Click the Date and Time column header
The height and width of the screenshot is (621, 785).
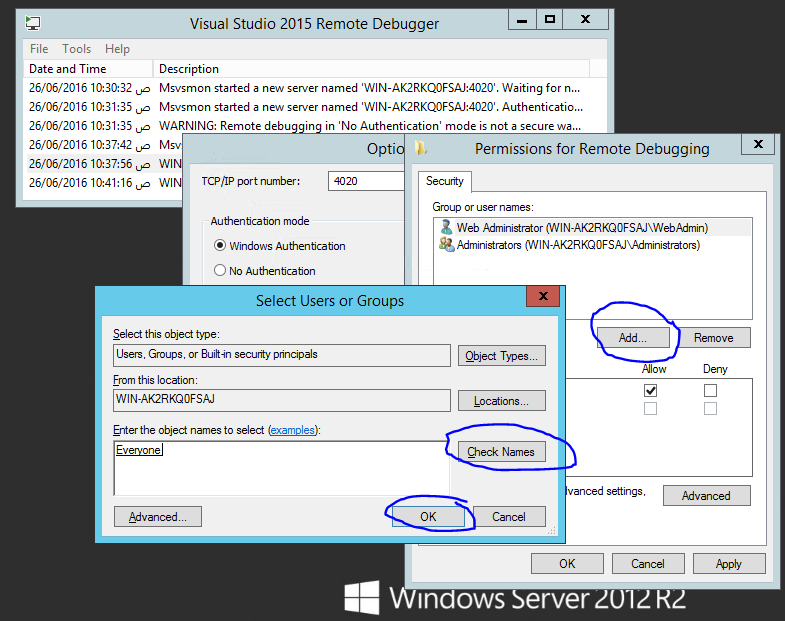[x=88, y=69]
